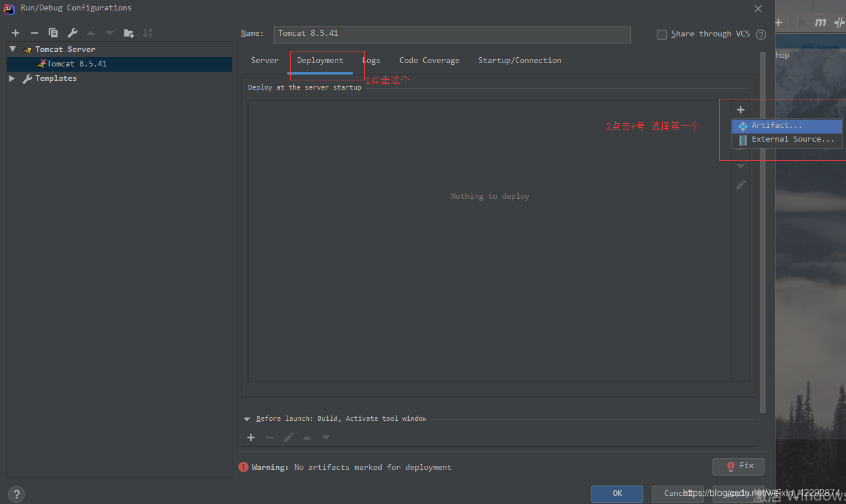Move before launch task up
This screenshot has width=846, height=504.
(x=307, y=438)
